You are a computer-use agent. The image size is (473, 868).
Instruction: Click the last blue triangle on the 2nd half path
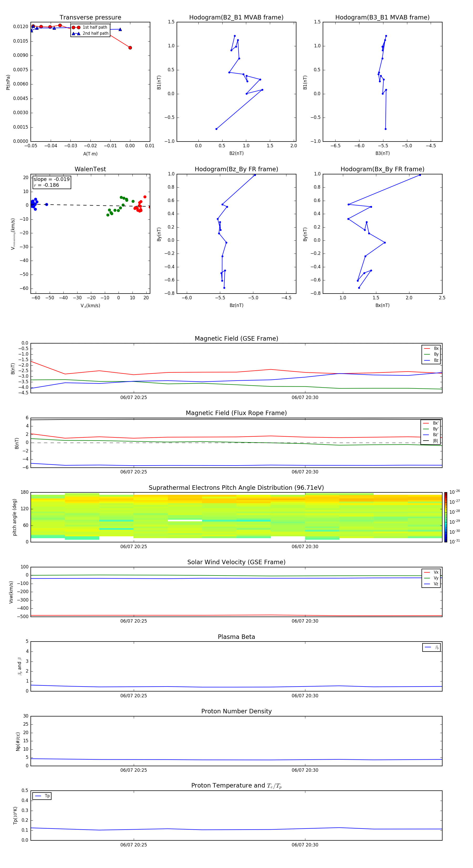point(120,29)
